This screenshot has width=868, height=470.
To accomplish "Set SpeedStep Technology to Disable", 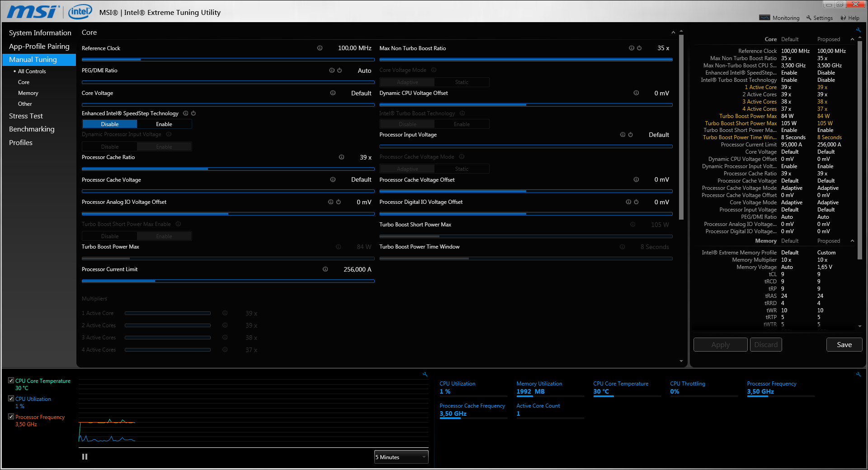I will pyautogui.click(x=110, y=124).
